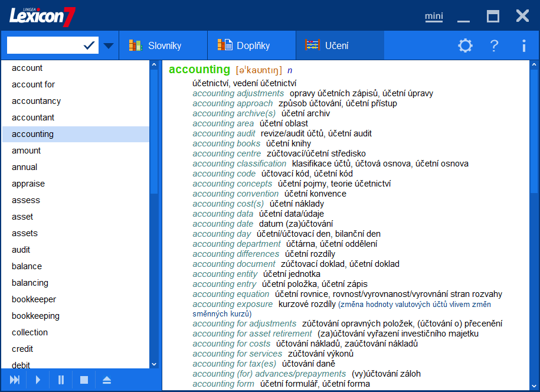Screen dimensions: 540x392
Task: Switch to mini mode
Action: click(x=434, y=16)
